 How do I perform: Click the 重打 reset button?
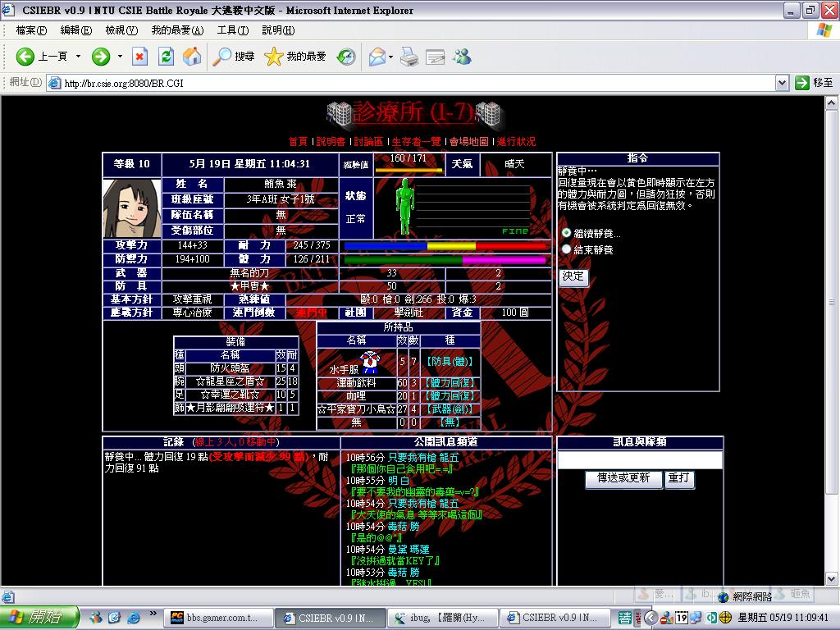(x=678, y=478)
